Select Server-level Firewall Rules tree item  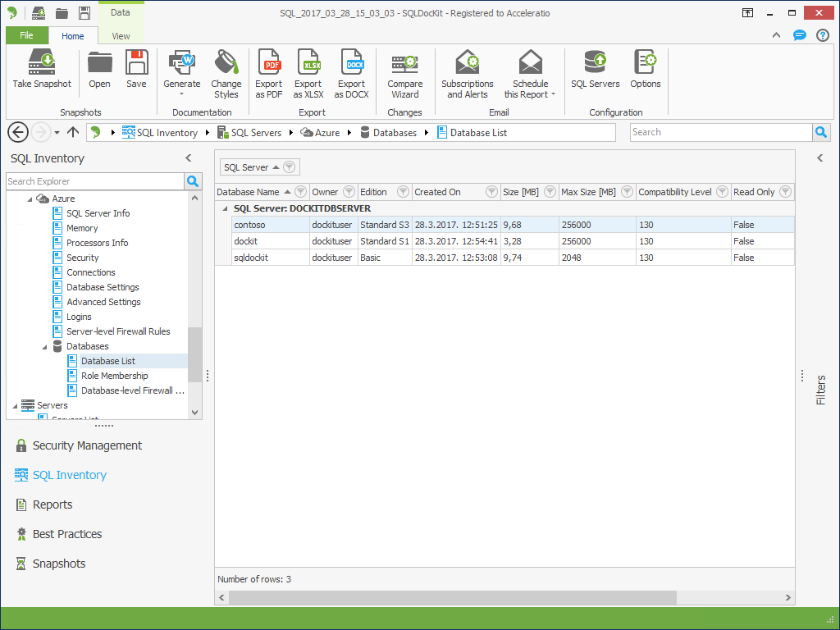112,331
